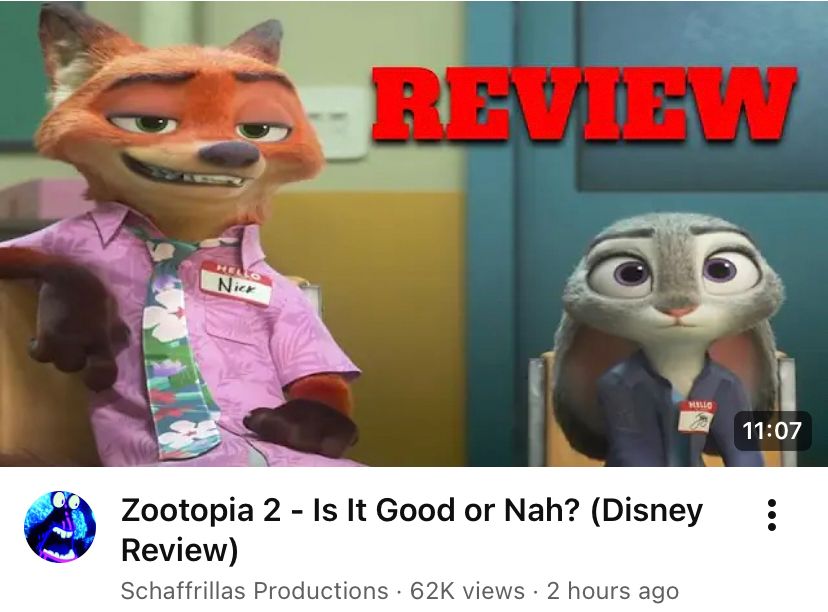828x612 pixels.
Task: Click the "62K views" text
Action: coord(467,591)
